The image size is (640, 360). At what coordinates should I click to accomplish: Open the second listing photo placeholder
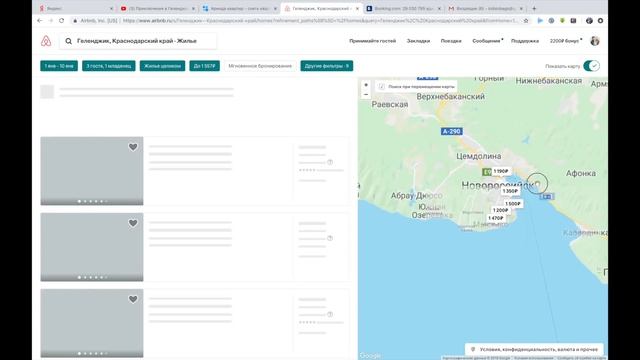tap(92, 247)
